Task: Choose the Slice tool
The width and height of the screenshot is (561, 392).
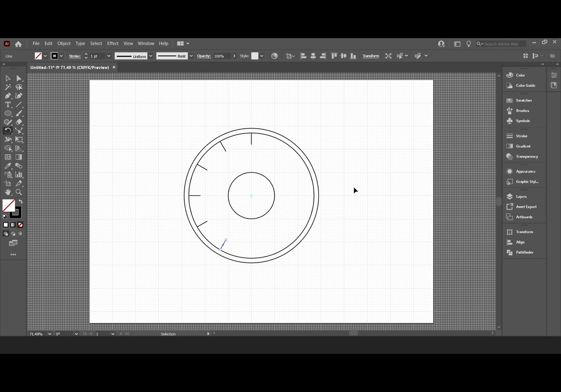Action: 19,183
